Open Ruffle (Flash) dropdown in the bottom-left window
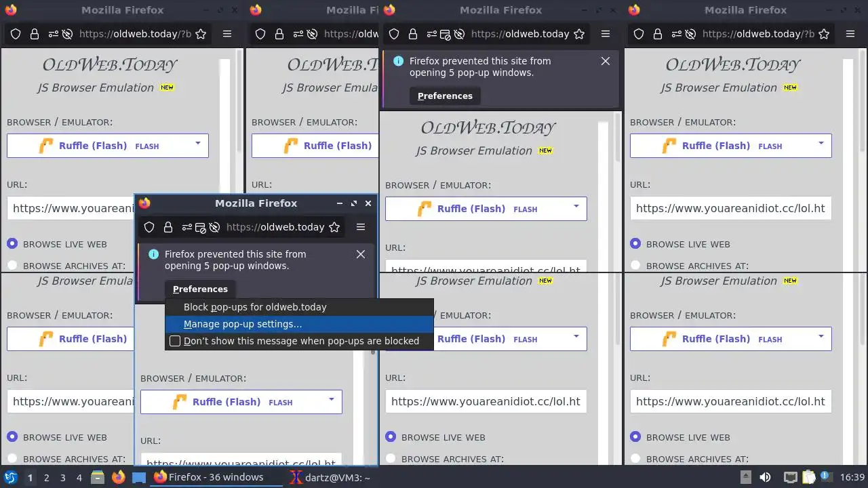This screenshot has width=868, height=488. pyautogui.click(x=70, y=339)
